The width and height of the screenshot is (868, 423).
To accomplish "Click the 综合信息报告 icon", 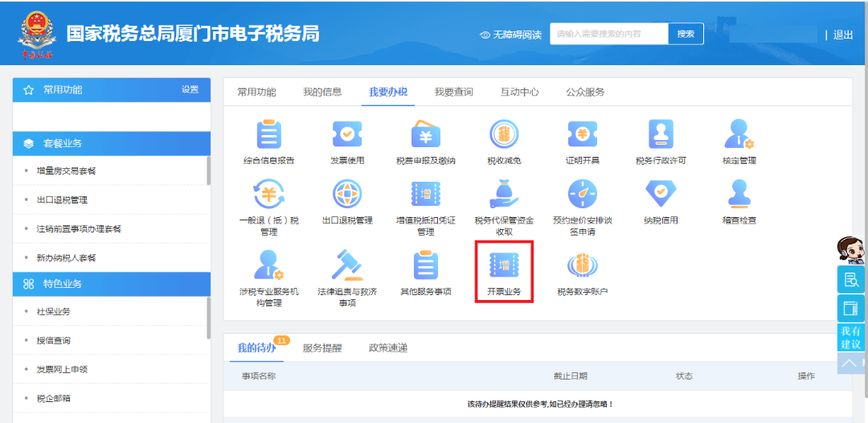I will pos(268,134).
